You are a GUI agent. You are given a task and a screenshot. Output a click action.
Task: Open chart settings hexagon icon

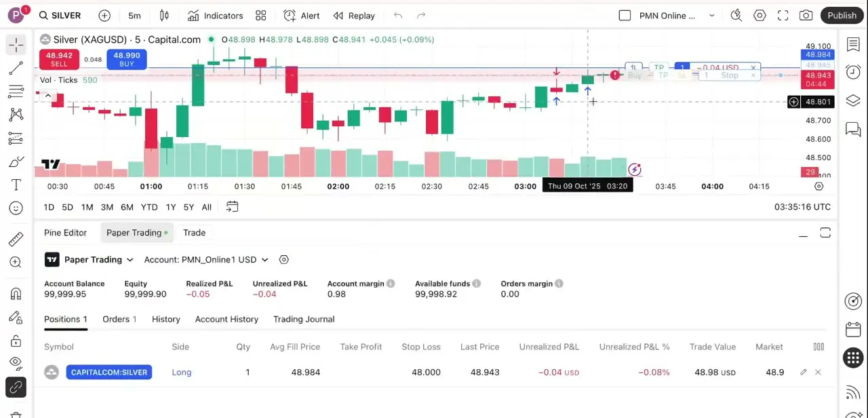tap(759, 16)
